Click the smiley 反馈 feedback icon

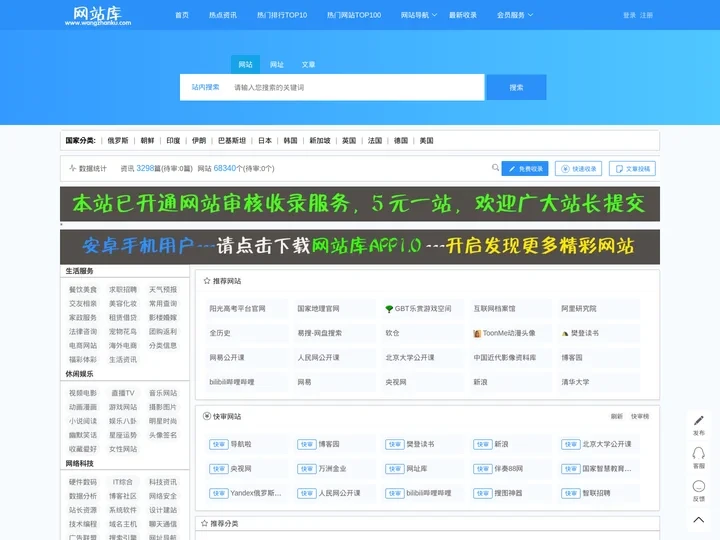click(698, 486)
